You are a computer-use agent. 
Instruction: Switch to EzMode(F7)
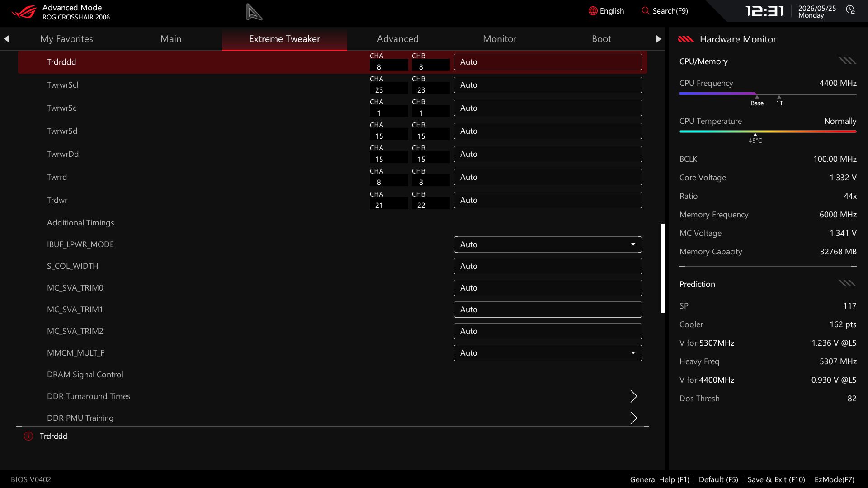click(x=834, y=479)
